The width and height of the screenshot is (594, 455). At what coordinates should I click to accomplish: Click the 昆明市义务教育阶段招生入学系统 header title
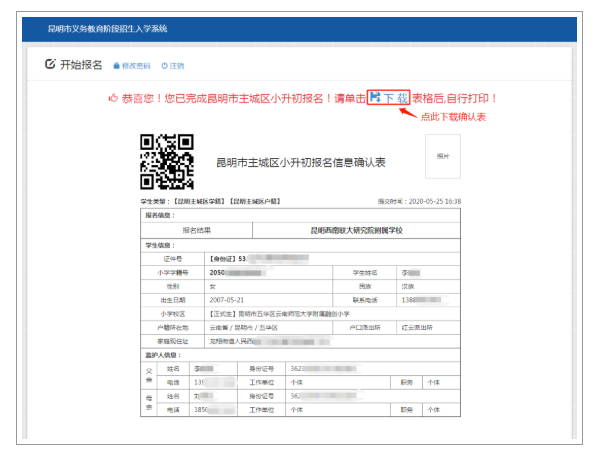(x=108, y=29)
